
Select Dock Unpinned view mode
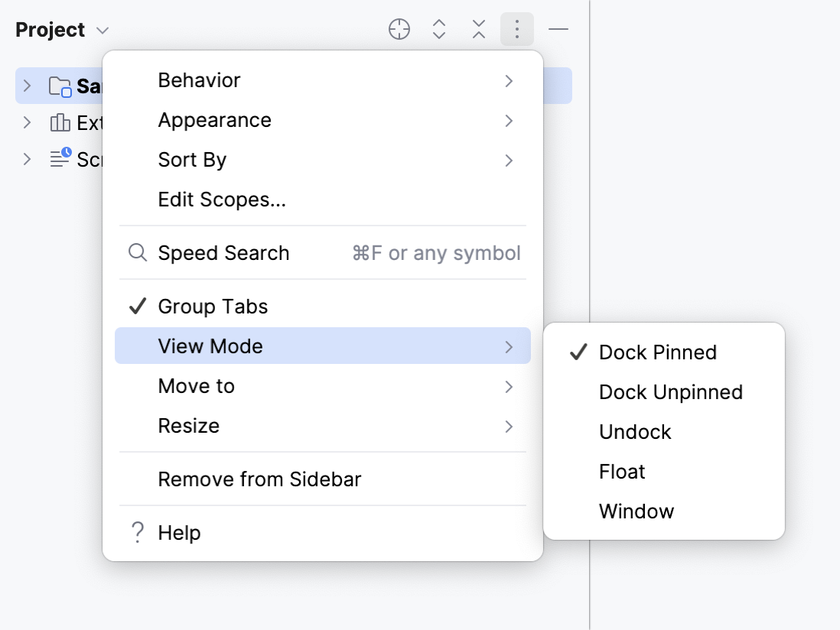671,391
